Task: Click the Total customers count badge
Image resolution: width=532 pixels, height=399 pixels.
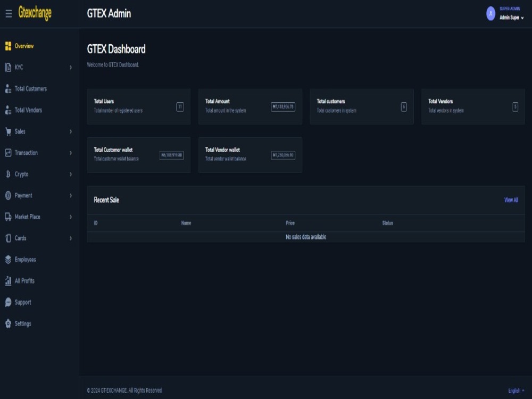Action: tap(404, 107)
